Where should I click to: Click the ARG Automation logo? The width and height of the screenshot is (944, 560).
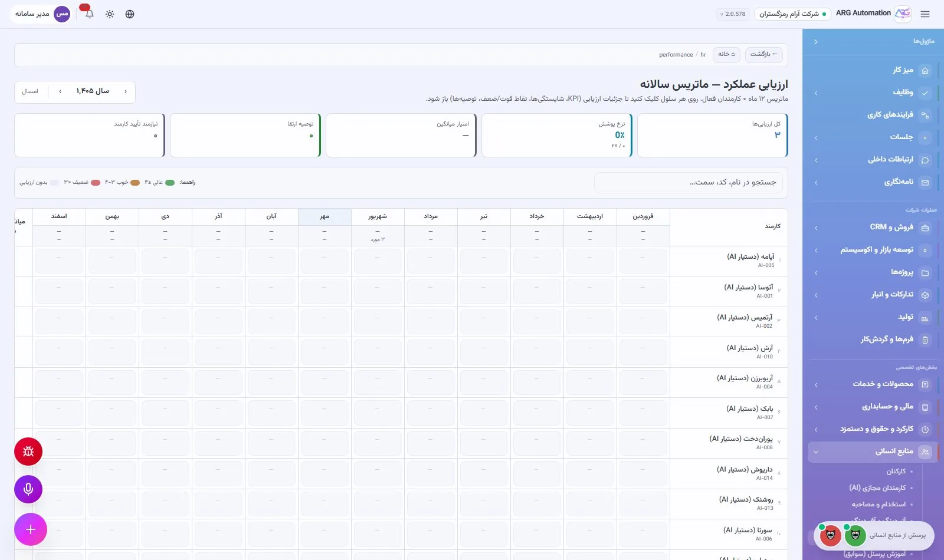[x=903, y=14]
